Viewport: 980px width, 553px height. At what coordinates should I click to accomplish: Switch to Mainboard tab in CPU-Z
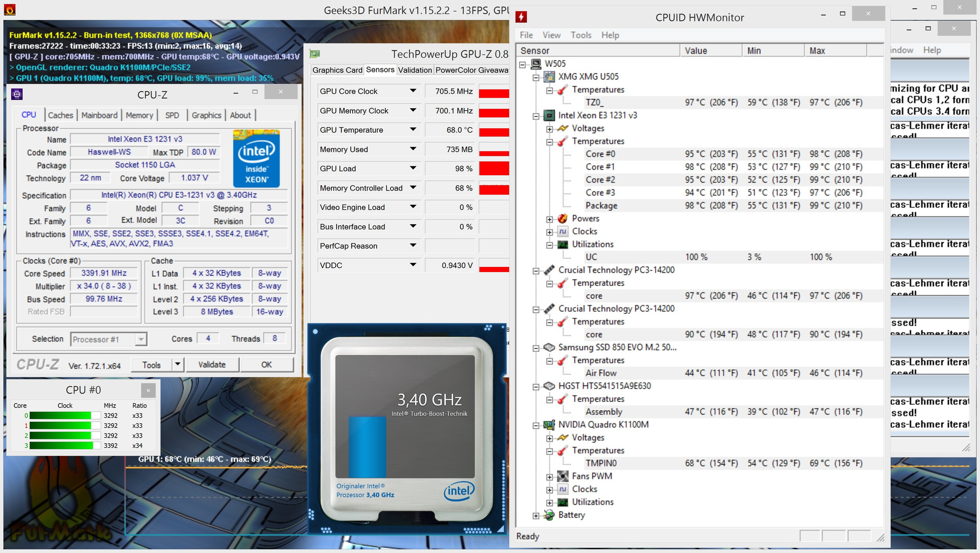(x=100, y=115)
